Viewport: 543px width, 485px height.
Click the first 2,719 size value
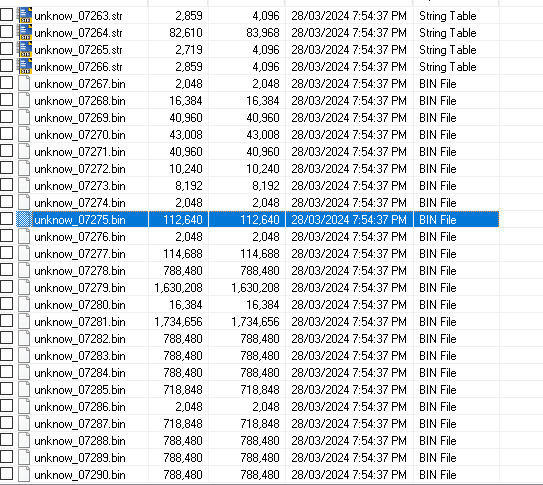(189, 50)
